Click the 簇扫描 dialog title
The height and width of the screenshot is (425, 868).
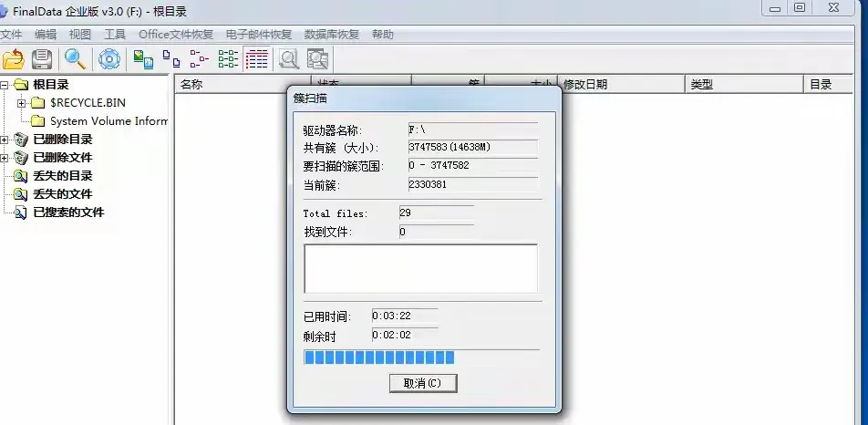click(310, 98)
